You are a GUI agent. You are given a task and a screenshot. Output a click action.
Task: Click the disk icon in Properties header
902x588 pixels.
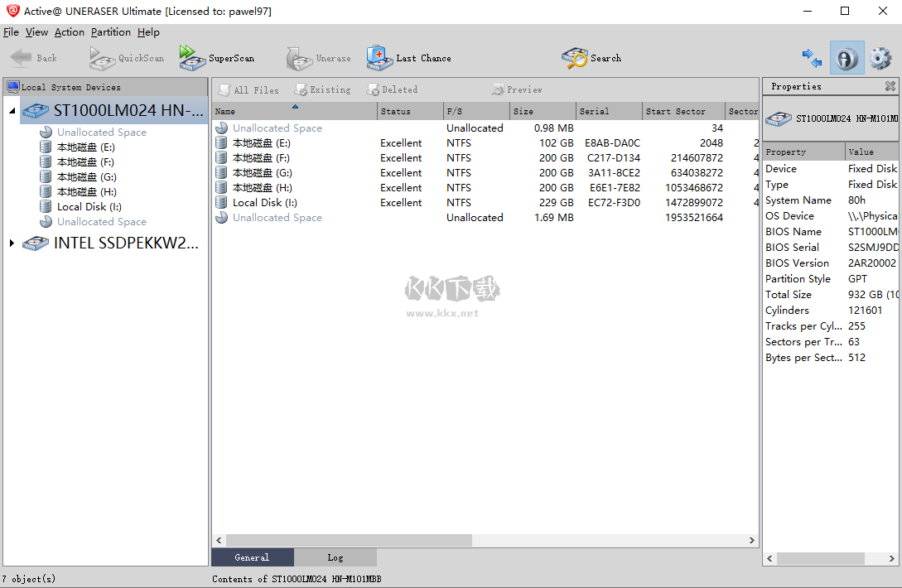(x=779, y=118)
